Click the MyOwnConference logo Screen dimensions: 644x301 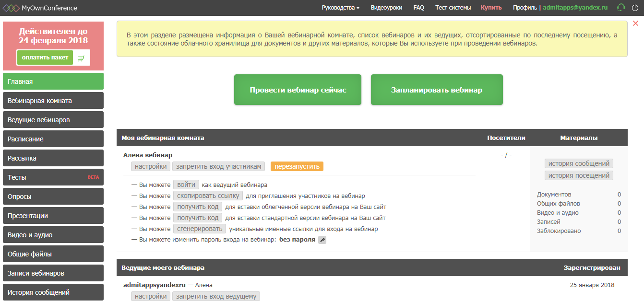(40, 8)
